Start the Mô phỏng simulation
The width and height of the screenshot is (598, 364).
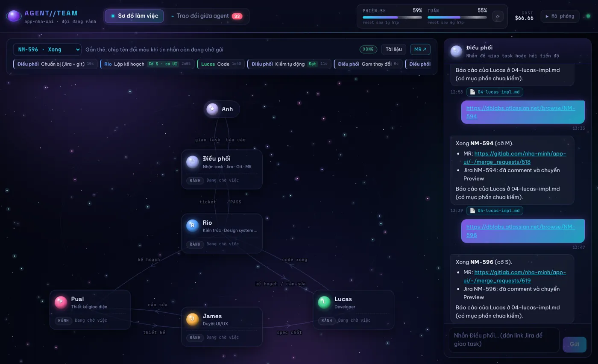coord(560,16)
